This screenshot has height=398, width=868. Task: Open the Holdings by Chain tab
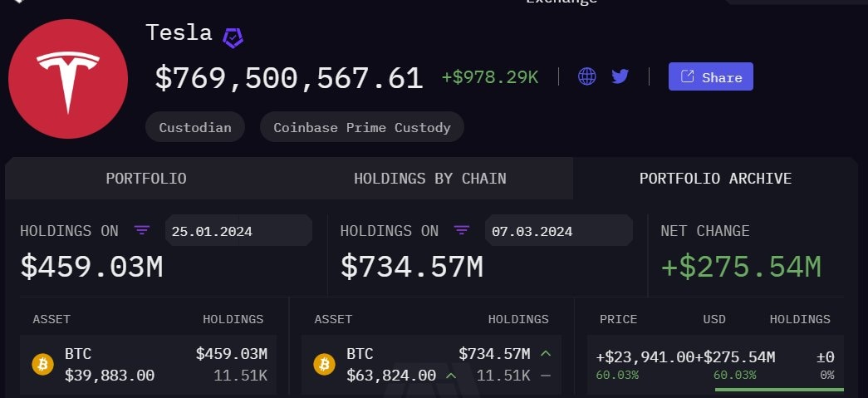point(429,179)
